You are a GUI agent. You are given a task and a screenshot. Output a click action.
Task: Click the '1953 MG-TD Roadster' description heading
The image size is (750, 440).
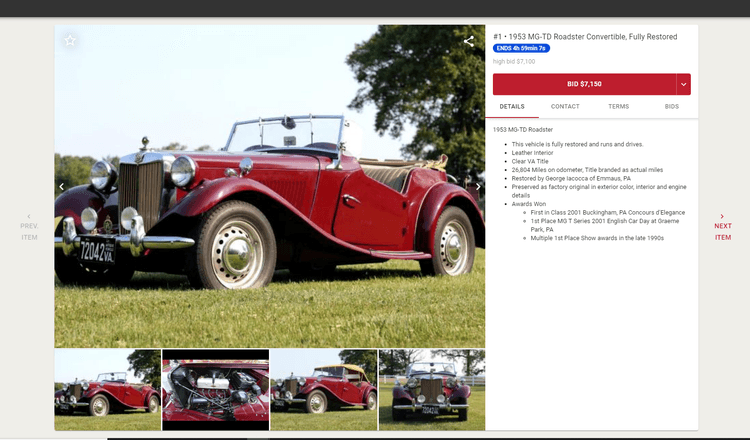(523, 130)
